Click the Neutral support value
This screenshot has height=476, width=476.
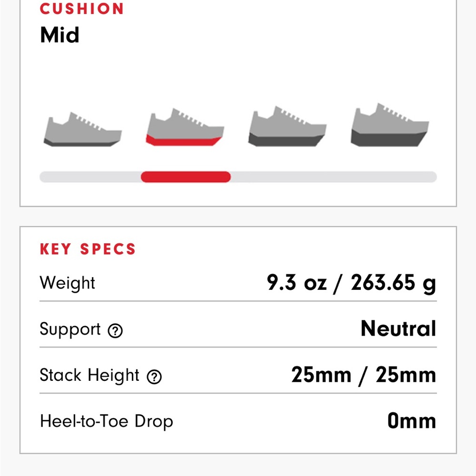pyautogui.click(x=398, y=328)
